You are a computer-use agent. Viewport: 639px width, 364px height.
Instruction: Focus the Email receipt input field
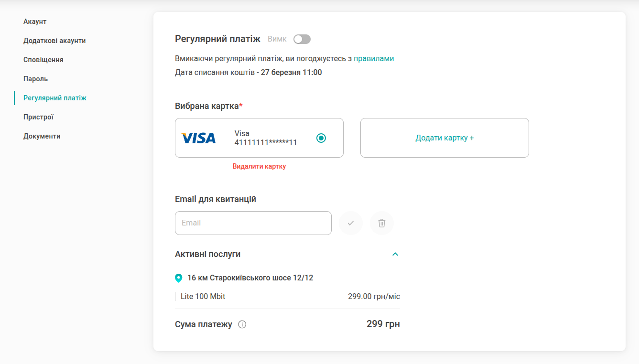point(253,223)
